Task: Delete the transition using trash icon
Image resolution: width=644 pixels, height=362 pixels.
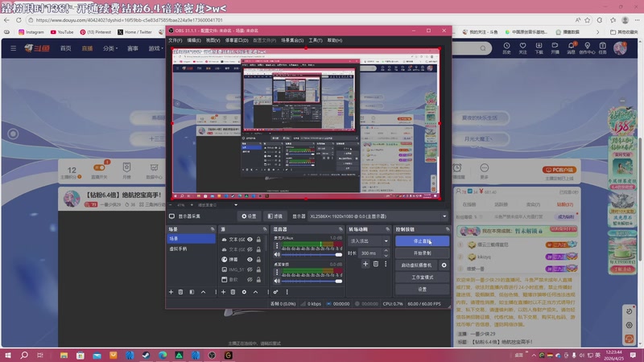Action: tap(376, 264)
